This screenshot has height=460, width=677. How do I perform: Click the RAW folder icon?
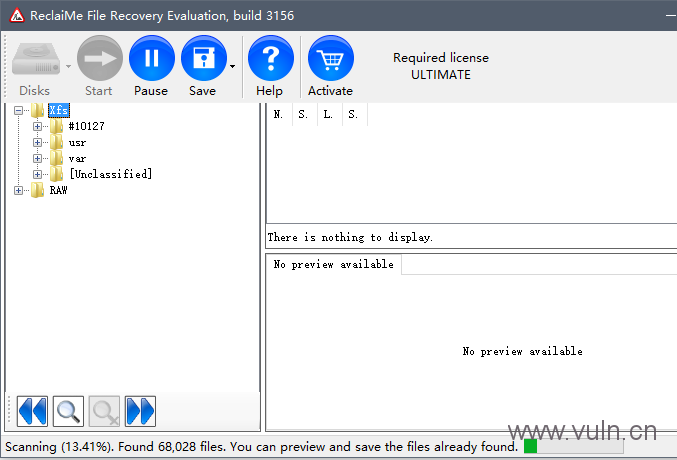click(x=38, y=190)
